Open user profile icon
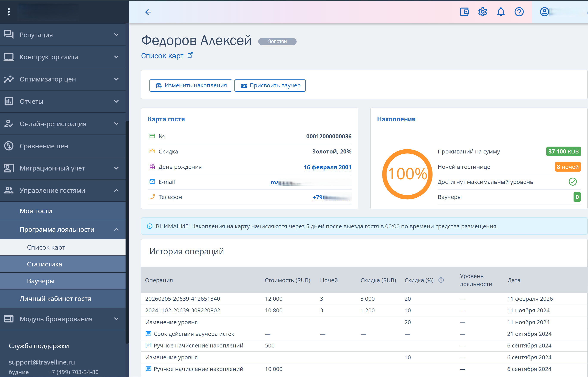This screenshot has height=377, width=588. (544, 12)
